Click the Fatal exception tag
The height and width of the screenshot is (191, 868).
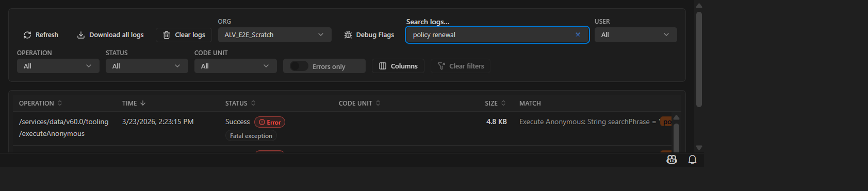point(251,136)
